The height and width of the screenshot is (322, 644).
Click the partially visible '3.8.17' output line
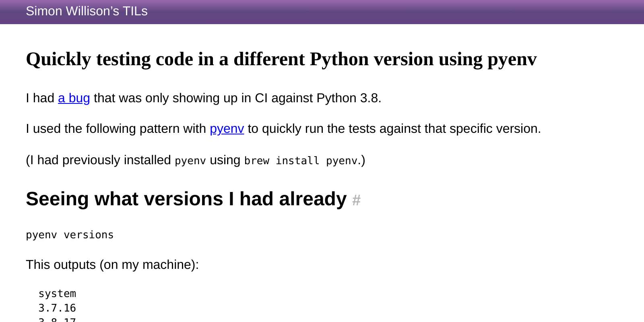(57, 320)
